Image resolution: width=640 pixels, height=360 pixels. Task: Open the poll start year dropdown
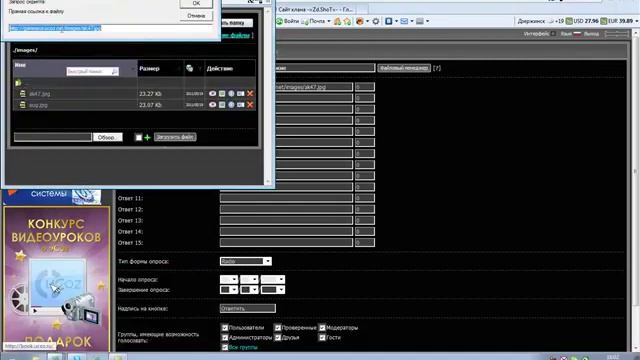point(273,279)
